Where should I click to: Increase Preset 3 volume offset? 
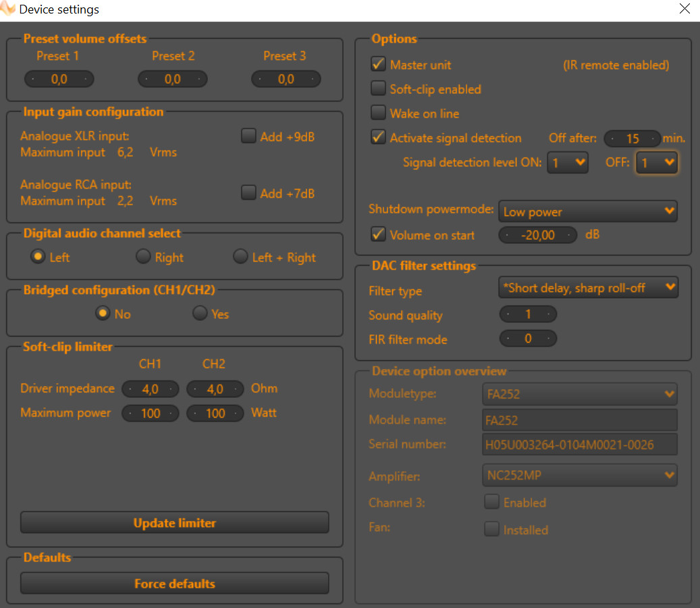[313, 79]
